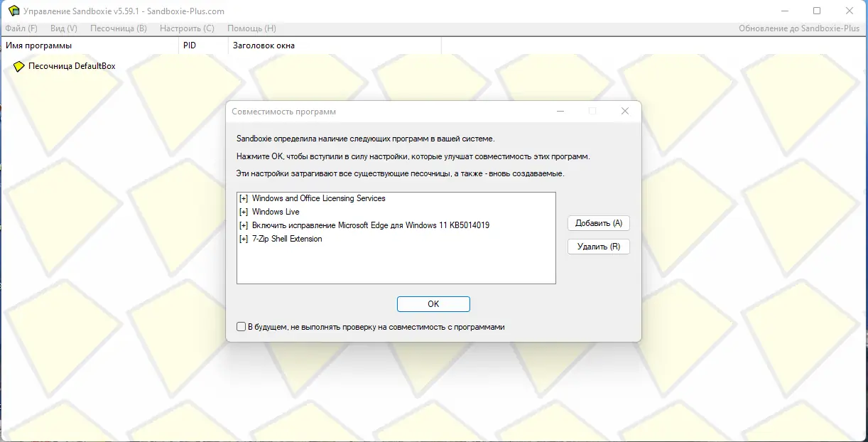Select Windows and Office Licensing Services text
The image size is (868, 442).
318,198
